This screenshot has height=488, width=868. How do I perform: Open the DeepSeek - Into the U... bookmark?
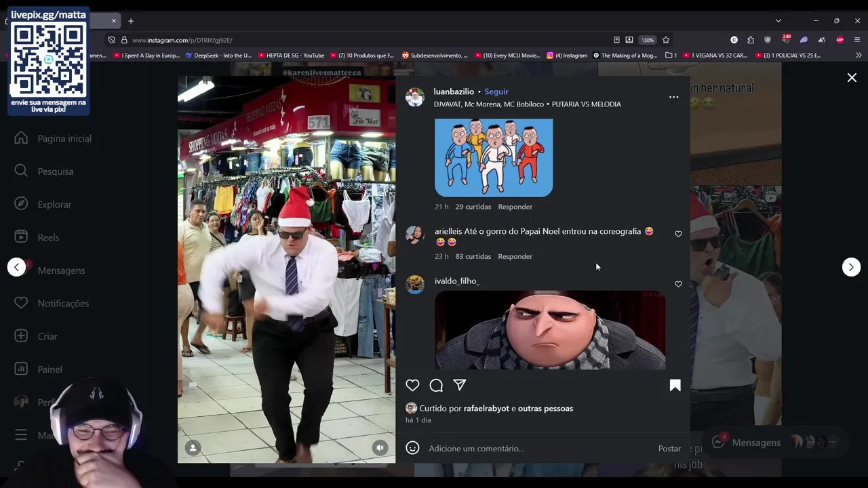point(218,56)
